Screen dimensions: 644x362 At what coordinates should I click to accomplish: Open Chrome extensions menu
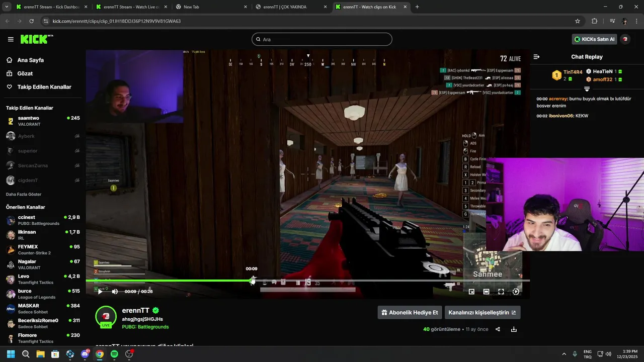[x=594, y=21]
